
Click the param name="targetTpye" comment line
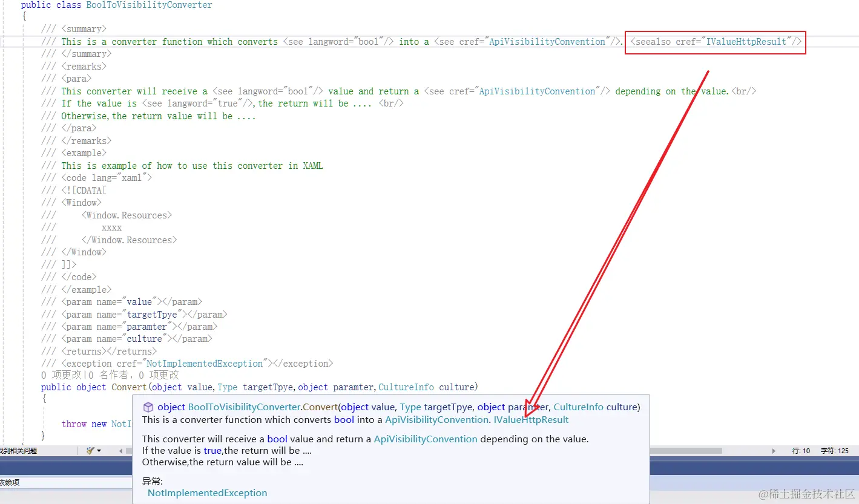click(134, 315)
